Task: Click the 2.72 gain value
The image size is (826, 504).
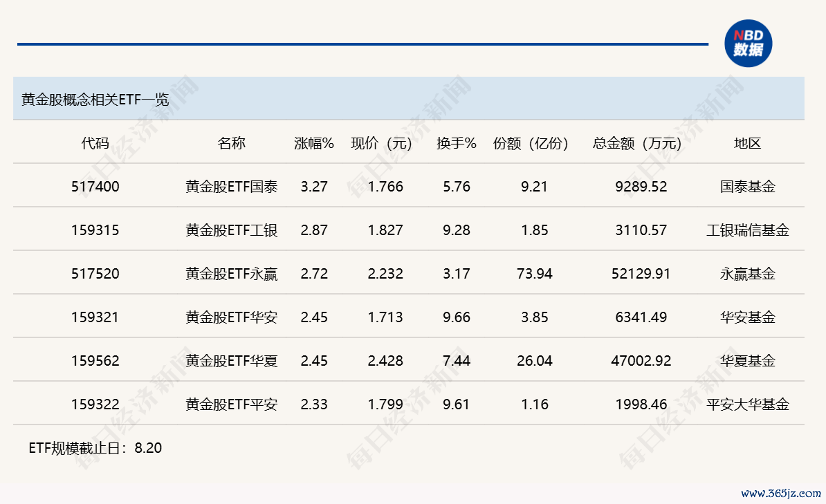Action: tap(314, 274)
